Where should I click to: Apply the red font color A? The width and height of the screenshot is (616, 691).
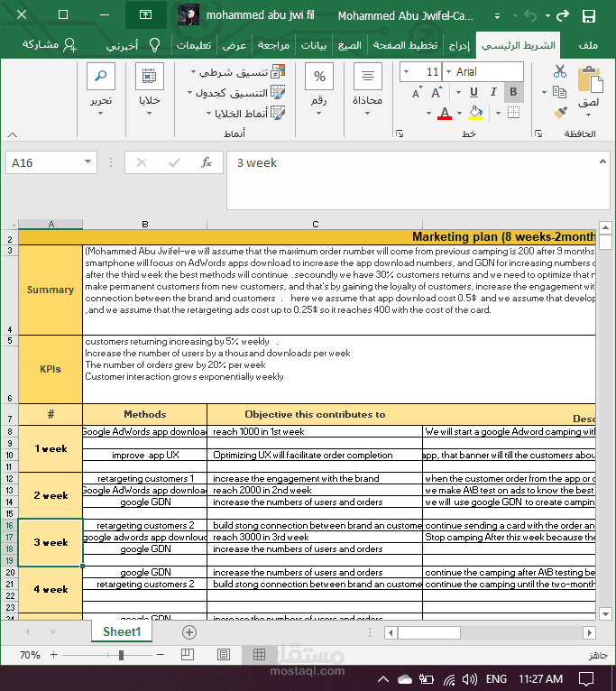pos(445,113)
